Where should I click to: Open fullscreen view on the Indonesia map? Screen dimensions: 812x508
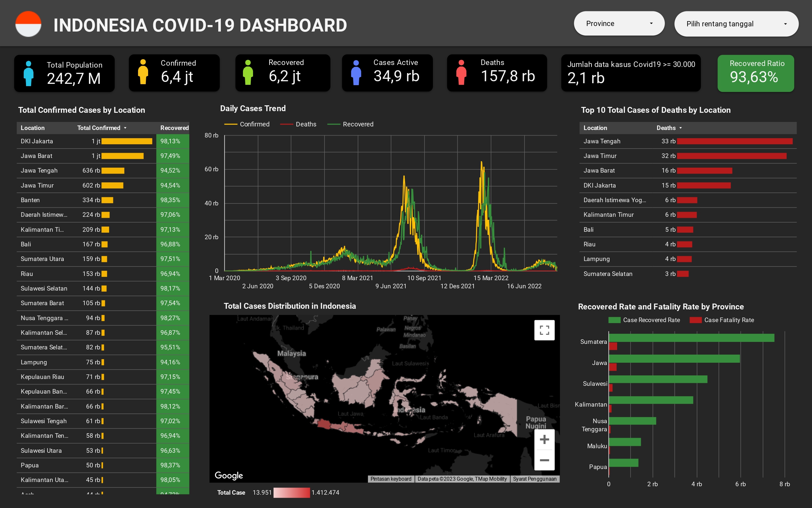[544, 330]
